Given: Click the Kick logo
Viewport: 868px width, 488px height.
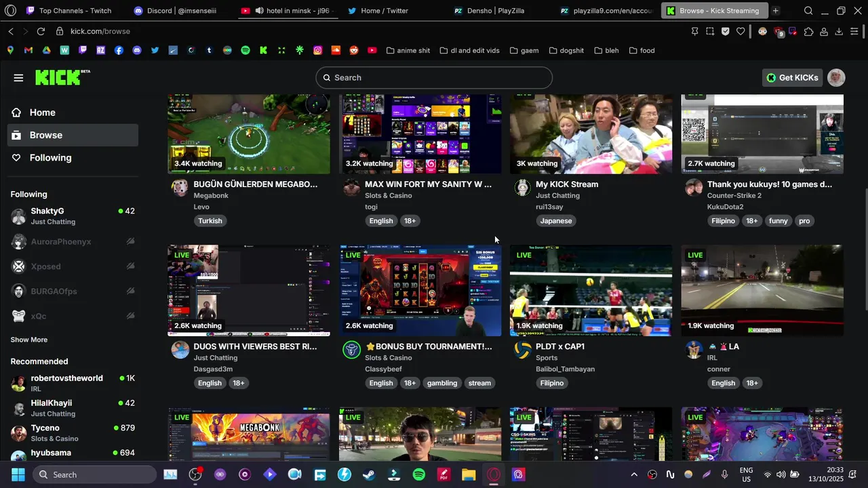Looking at the screenshot, I should coord(62,77).
